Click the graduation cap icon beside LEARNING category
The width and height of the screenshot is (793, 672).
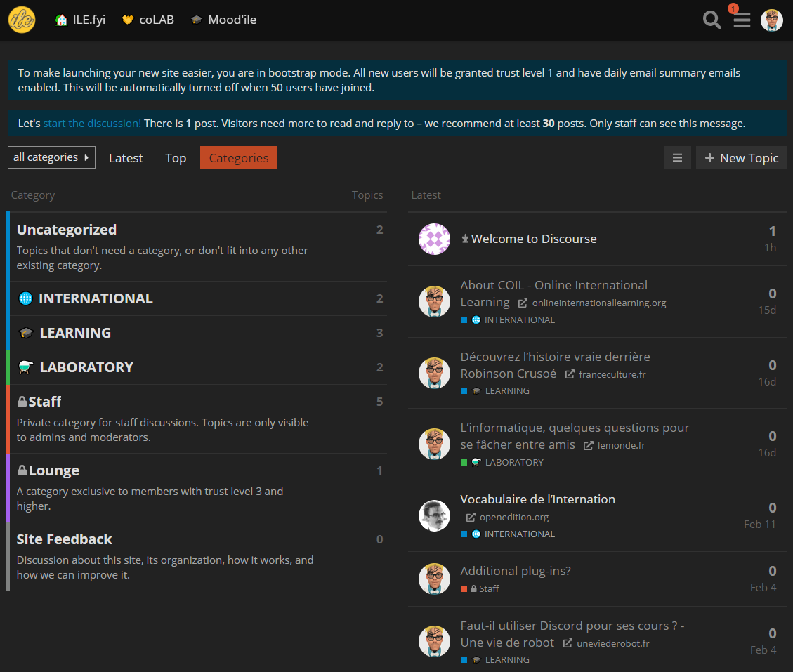pyautogui.click(x=26, y=333)
